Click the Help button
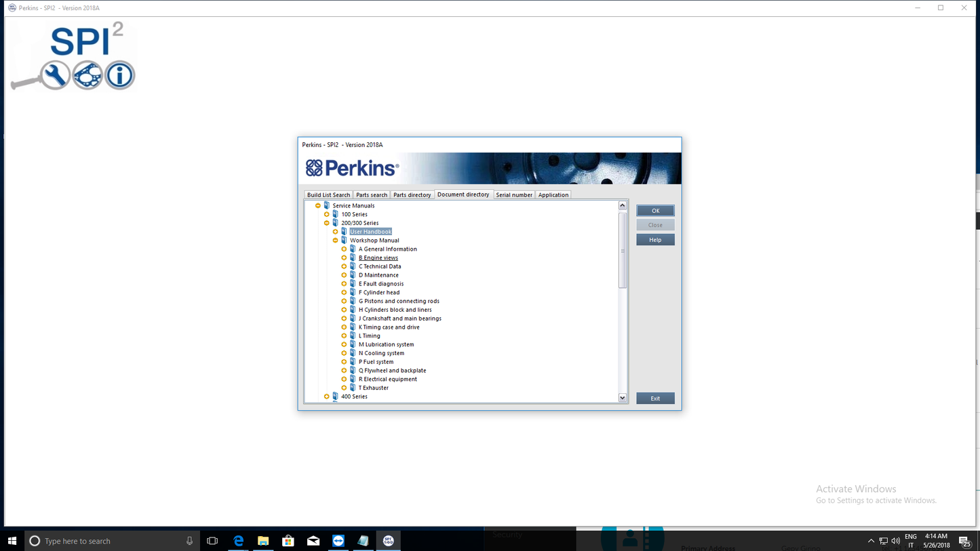 (654, 239)
